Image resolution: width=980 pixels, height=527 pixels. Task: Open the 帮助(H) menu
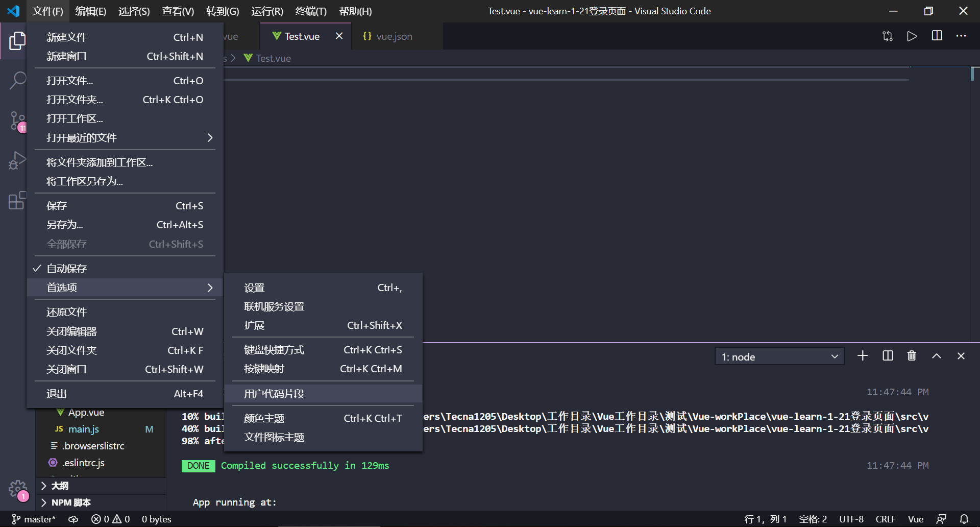[x=355, y=11]
